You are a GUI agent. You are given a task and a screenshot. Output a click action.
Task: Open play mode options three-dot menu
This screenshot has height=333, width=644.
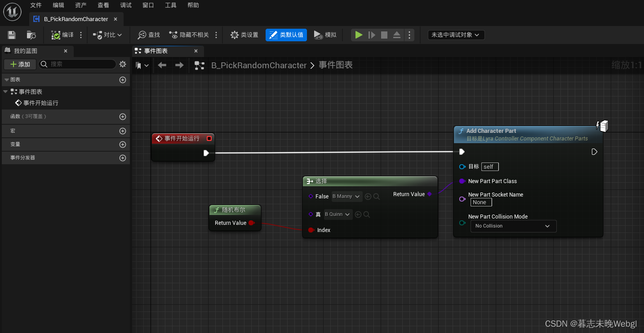click(x=409, y=35)
